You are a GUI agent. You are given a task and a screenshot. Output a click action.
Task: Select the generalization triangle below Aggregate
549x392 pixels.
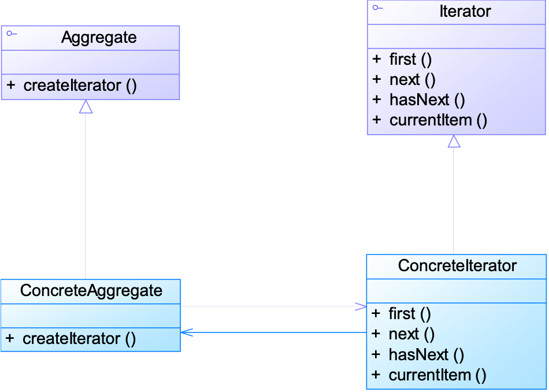(x=86, y=106)
